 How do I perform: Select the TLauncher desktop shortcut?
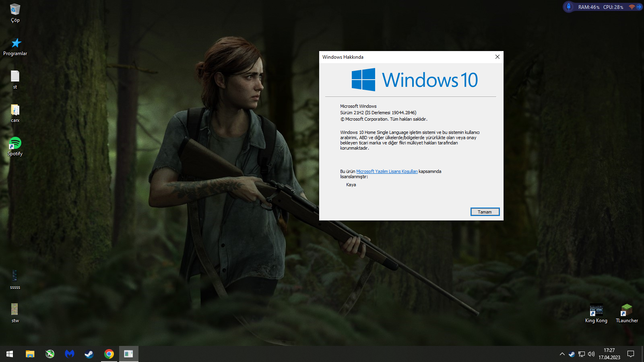click(x=627, y=313)
